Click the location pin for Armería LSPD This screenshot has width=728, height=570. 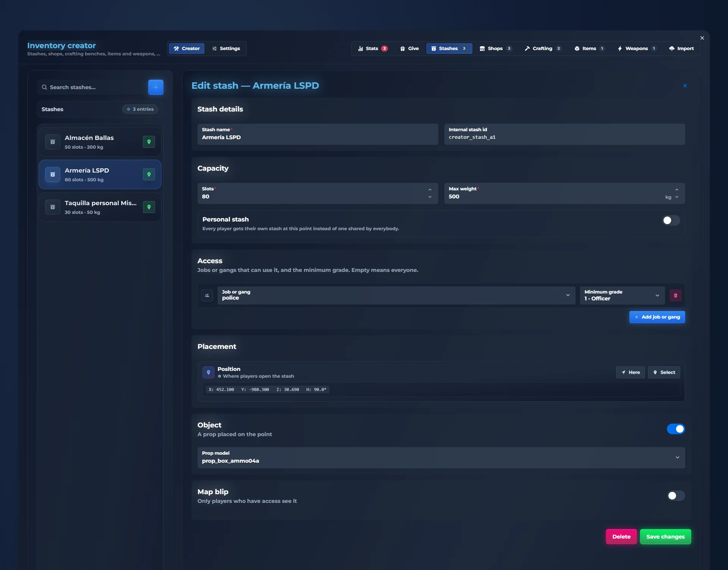tap(149, 174)
